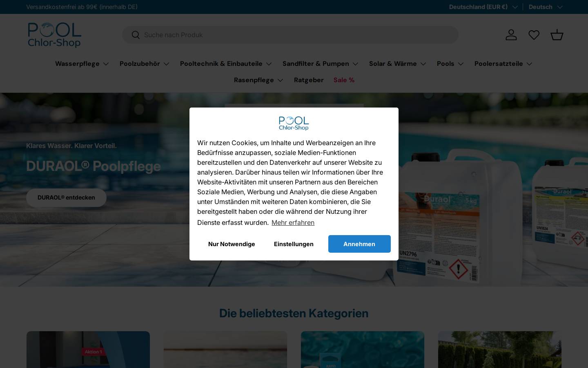The image size is (588, 368).
Task: Open the Sale % menu item
Action: coord(344,80)
